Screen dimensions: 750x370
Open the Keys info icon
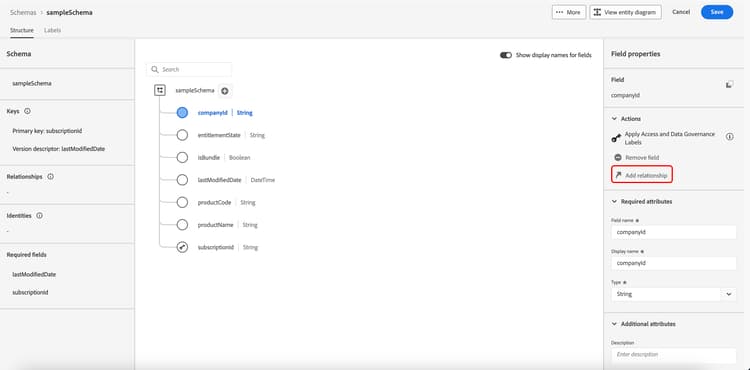(x=27, y=111)
